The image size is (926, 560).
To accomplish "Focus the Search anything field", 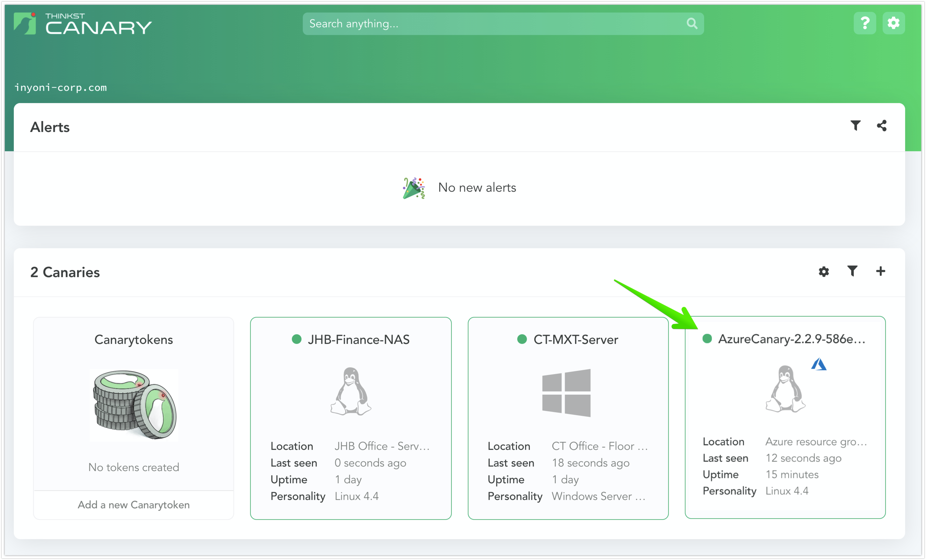I will pyautogui.click(x=503, y=24).
